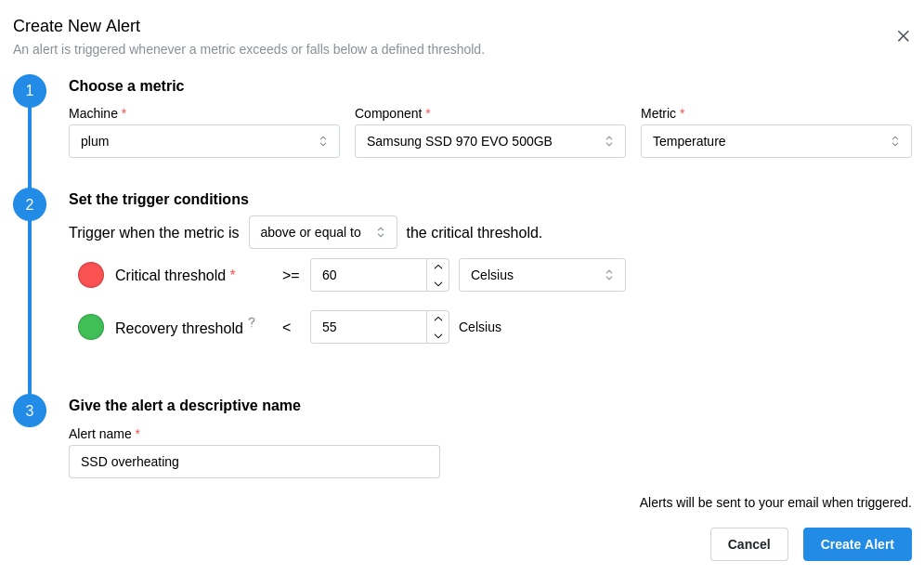Decrease the recovery threshold with the down arrow
This screenshot has width=924, height=574.
pos(437,335)
